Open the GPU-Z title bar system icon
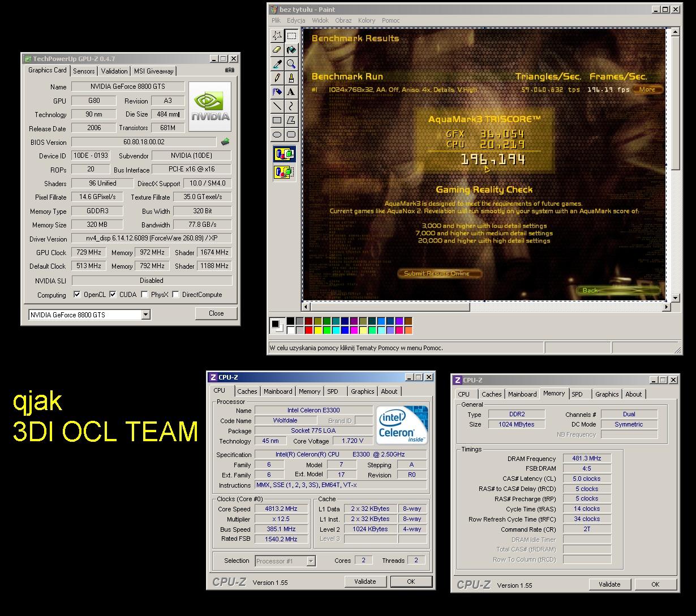The height and width of the screenshot is (616, 696). click(28, 58)
